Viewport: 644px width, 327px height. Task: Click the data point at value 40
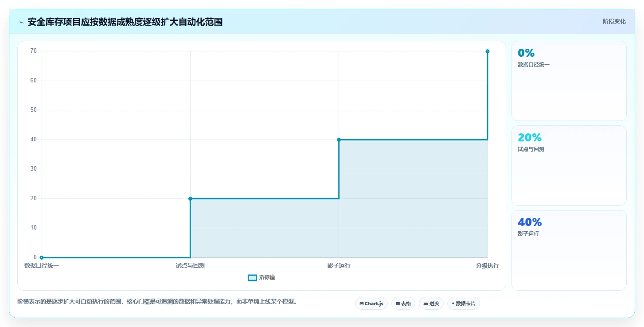tap(339, 140)
